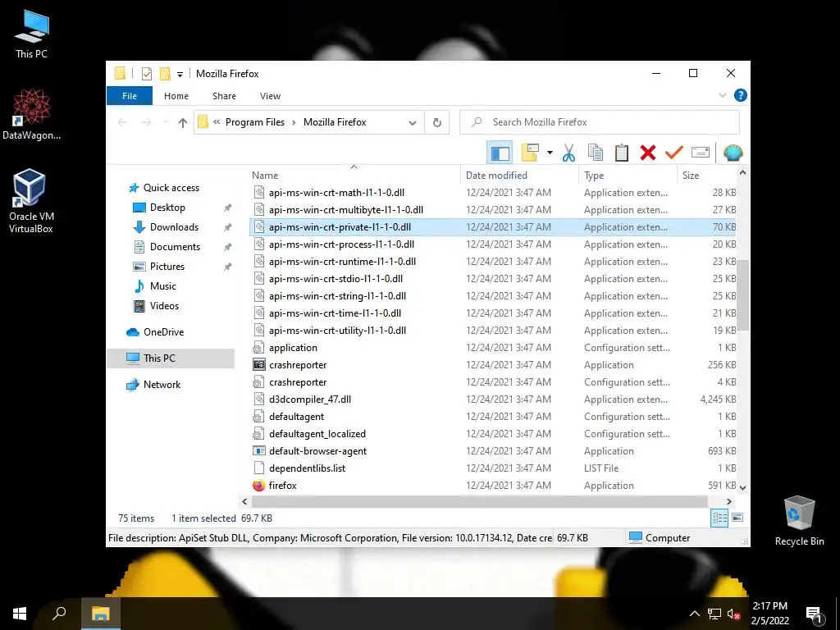Image resolution: width=840 pixels, height=630 pixels.
Task: Click the Search Mozilla Firefox field
Action: point(600,122)
